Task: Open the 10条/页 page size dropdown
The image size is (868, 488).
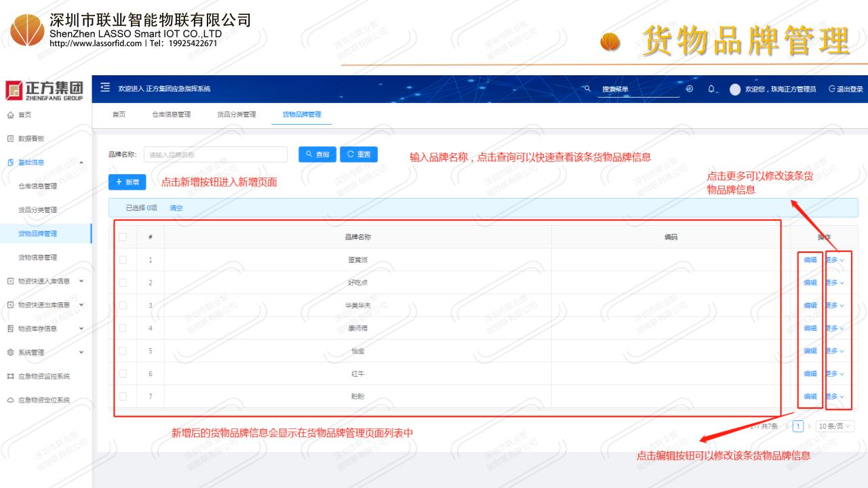Action: click(x=835, y=426)
